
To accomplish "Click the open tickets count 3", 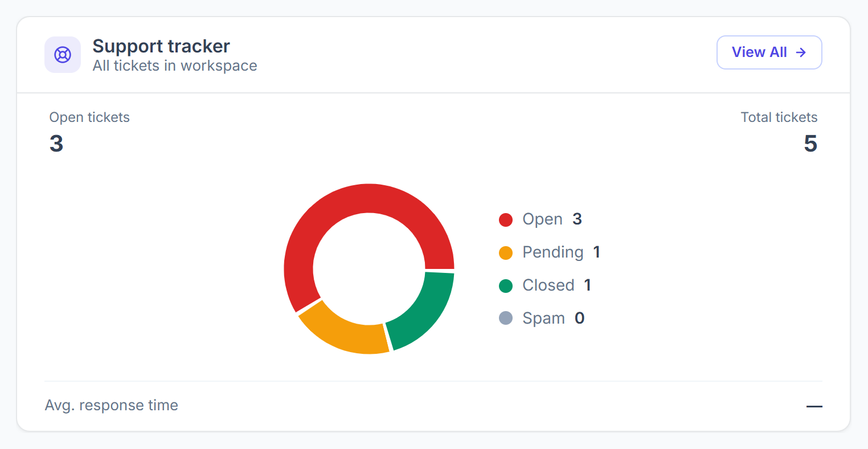I will point(56,144).
